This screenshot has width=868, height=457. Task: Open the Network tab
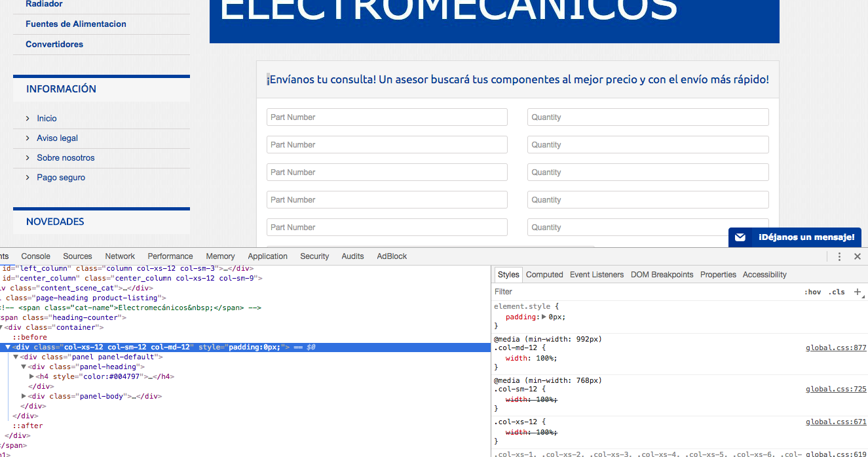click(x=120, y=256)
